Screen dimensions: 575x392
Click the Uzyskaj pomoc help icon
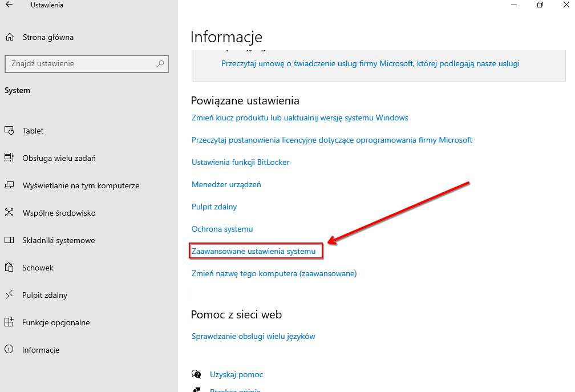197,374
